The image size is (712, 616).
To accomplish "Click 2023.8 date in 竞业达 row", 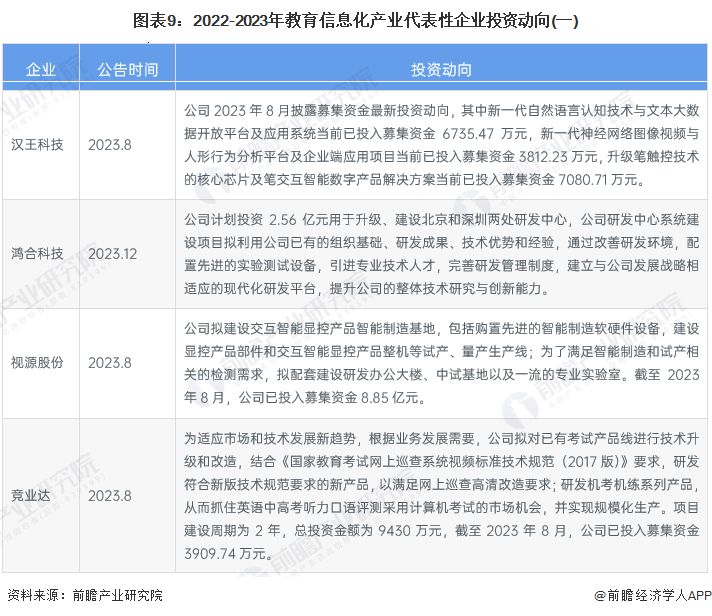I will [109, 496].
